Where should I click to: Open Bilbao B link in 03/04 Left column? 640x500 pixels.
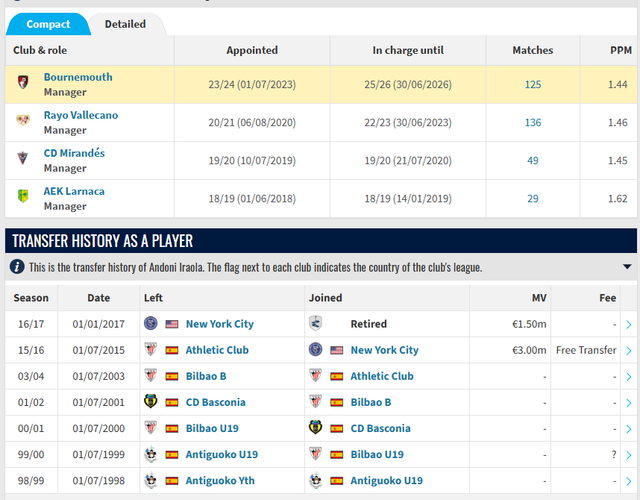[206, 376]
